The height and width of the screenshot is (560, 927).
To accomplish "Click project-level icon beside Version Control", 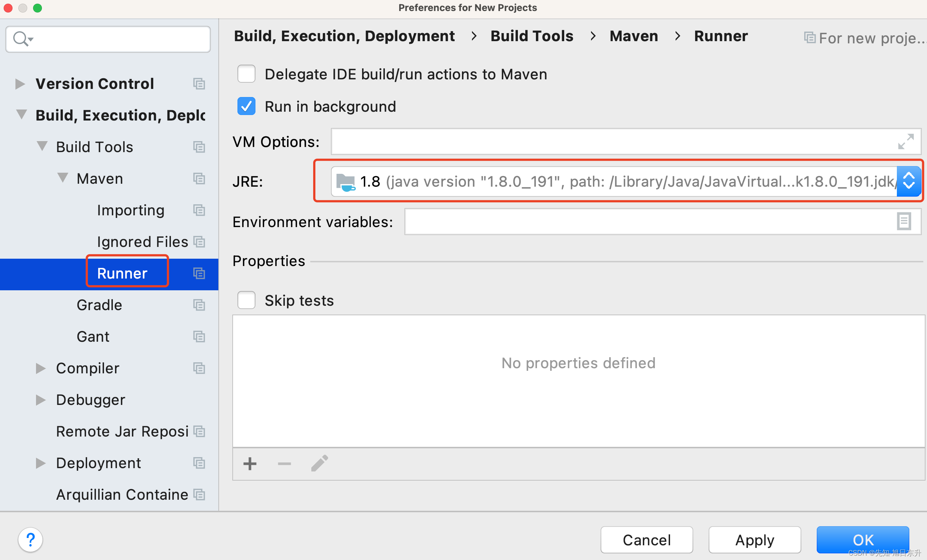I will (199, 83).
